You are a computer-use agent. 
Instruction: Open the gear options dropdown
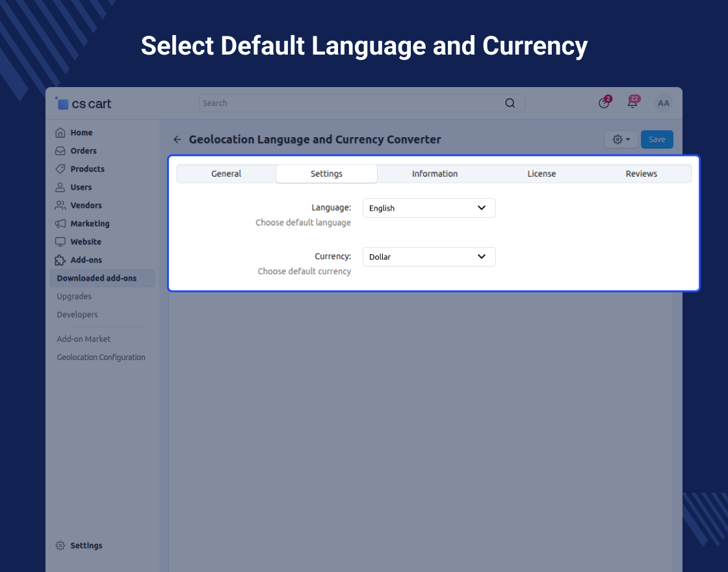point(621,140)
